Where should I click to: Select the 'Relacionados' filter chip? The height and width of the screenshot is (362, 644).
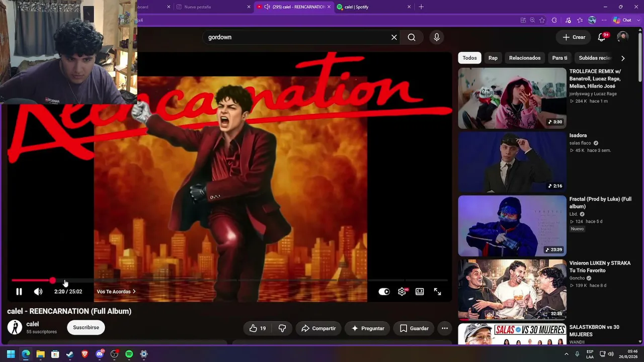pos(525,58)
